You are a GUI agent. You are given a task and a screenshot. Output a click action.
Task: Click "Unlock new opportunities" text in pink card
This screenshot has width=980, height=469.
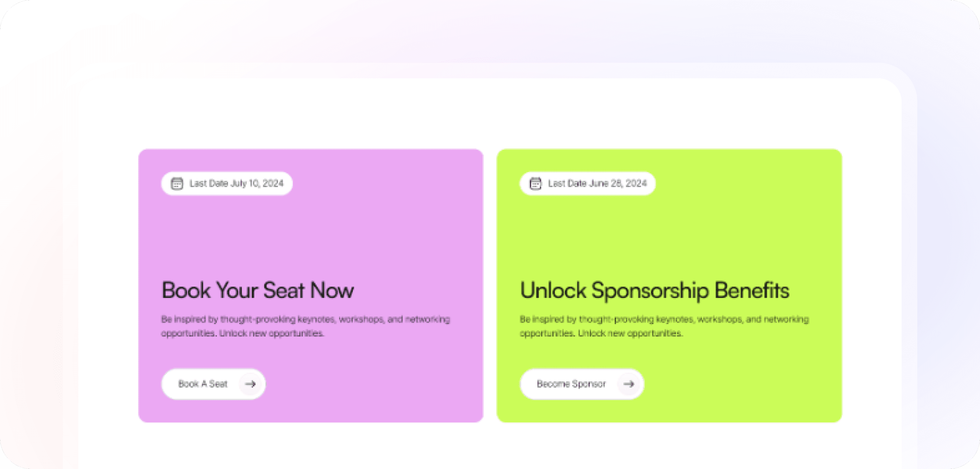[x=271, y=333]
